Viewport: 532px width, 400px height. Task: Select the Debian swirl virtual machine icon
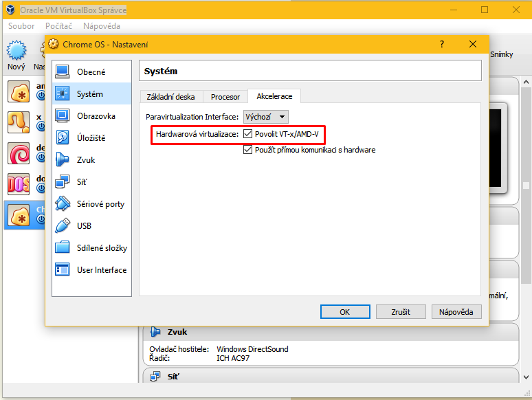click(x=19, y=153)
